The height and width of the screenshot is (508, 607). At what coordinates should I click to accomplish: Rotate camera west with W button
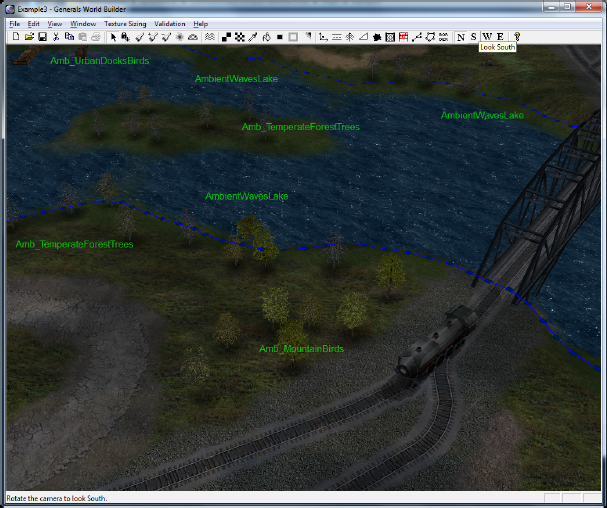coord(487,37)
